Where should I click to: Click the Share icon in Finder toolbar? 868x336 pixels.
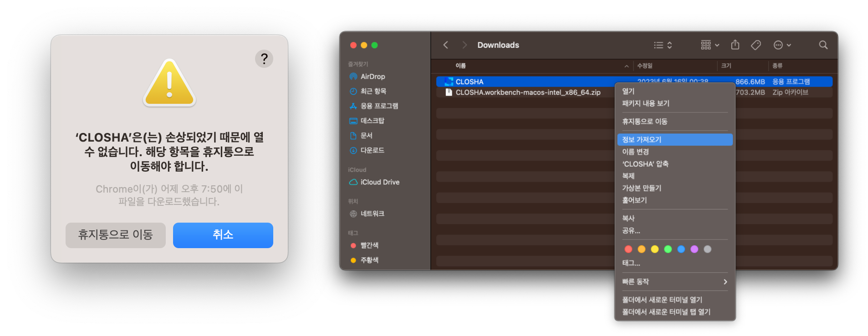click(x=735, y=45)
